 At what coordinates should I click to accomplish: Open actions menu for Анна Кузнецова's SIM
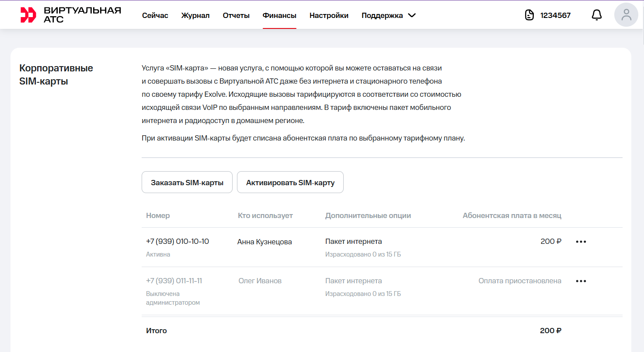[x=581, y=242]
